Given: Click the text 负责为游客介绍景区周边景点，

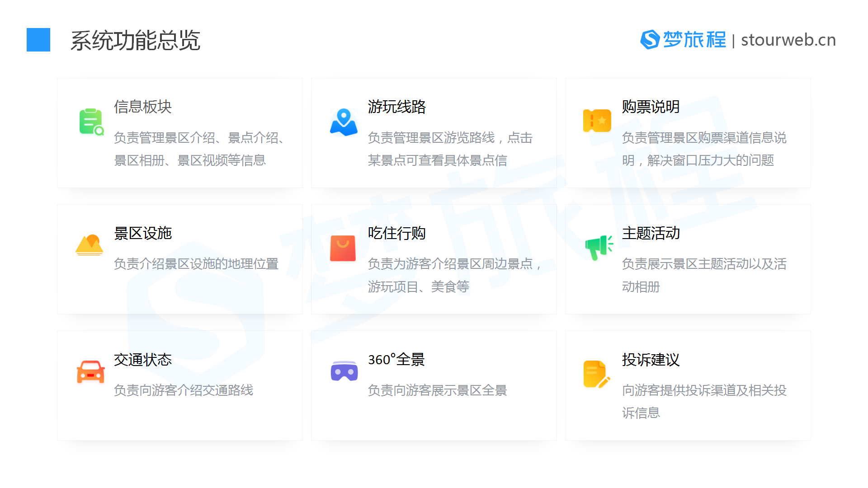Looking at the screenshot, I should (x=455, y=264).
